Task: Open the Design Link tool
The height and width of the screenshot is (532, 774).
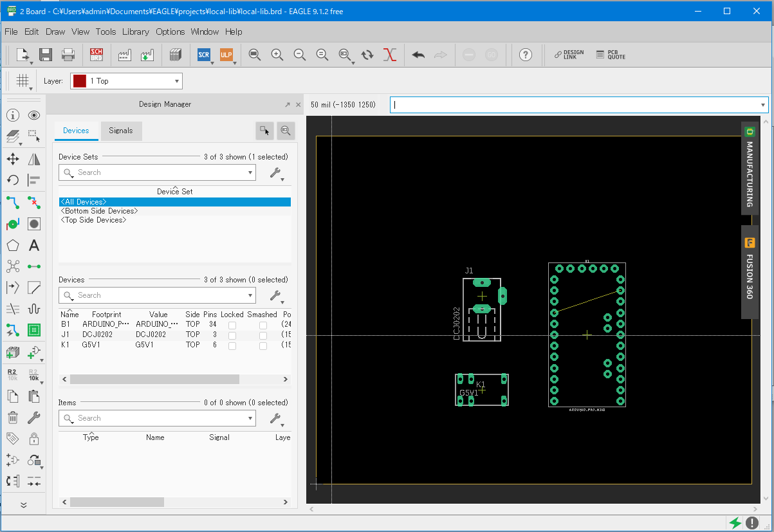Action: (x=569, y=55)
